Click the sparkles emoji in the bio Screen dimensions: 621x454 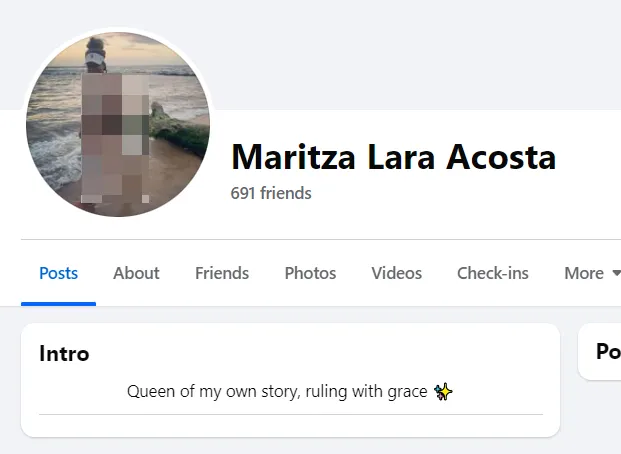443,392
